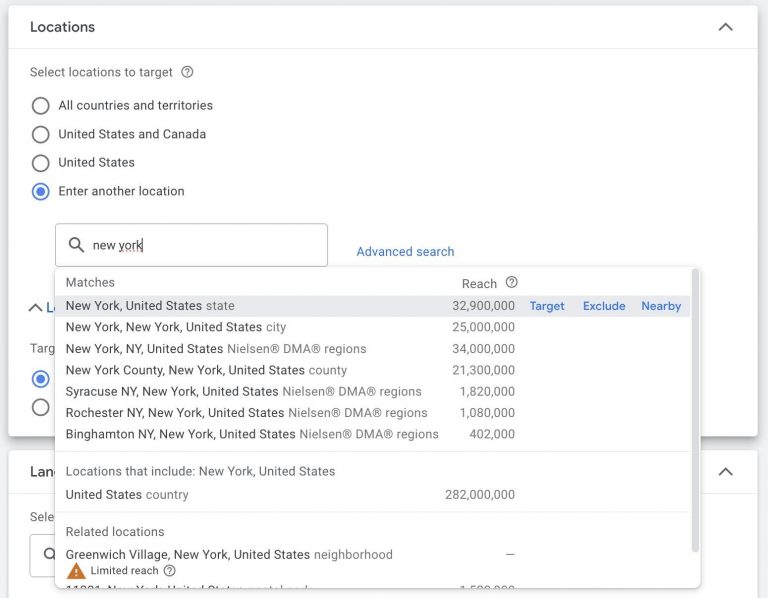
Task: Choose the United States radio button
Action: (41, 163)
